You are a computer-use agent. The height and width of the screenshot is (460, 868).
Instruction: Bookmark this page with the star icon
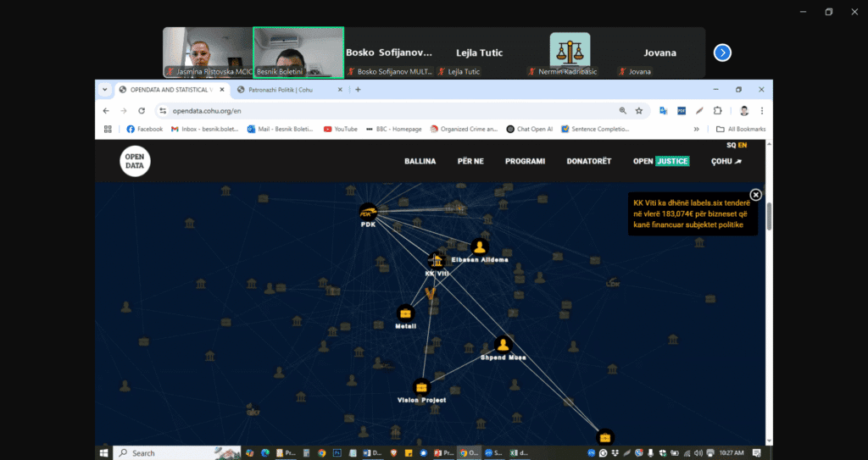coord(639,110)
